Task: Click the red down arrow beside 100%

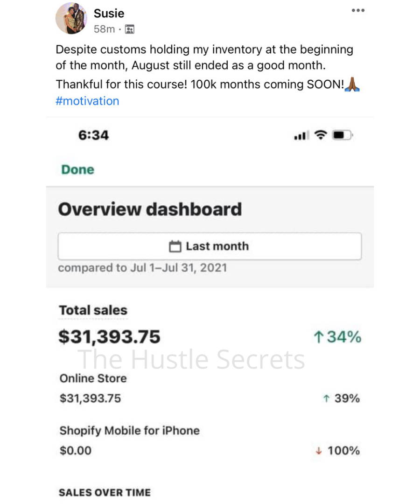Action: pos(318,451)
